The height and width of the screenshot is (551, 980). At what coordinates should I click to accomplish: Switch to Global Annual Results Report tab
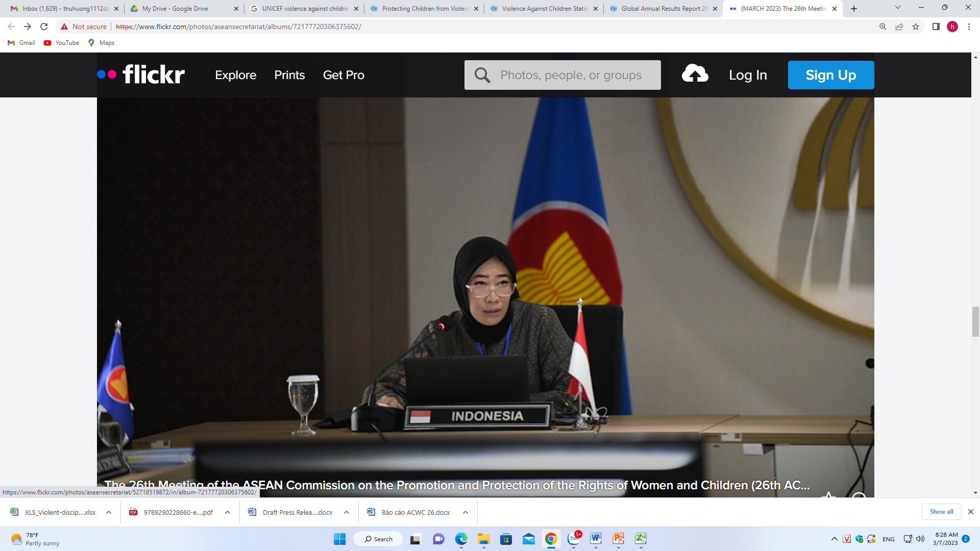coord(664,9)
